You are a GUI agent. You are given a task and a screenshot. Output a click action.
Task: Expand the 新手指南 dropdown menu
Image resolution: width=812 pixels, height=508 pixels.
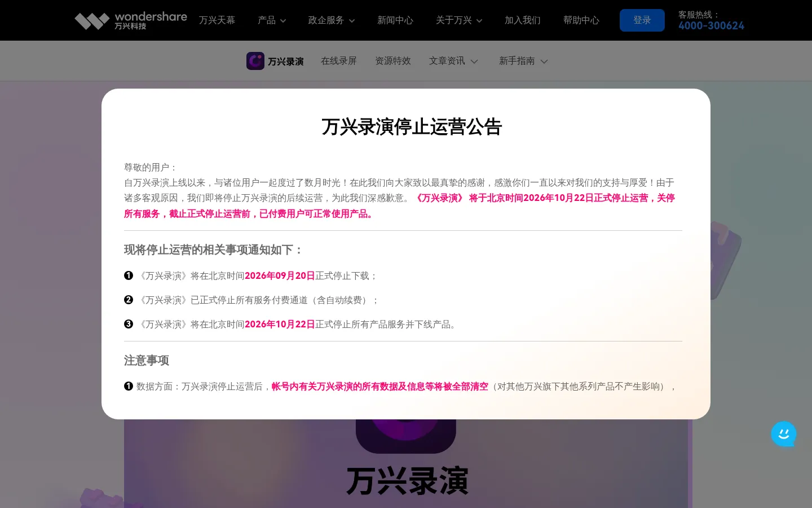coord(523,61)
